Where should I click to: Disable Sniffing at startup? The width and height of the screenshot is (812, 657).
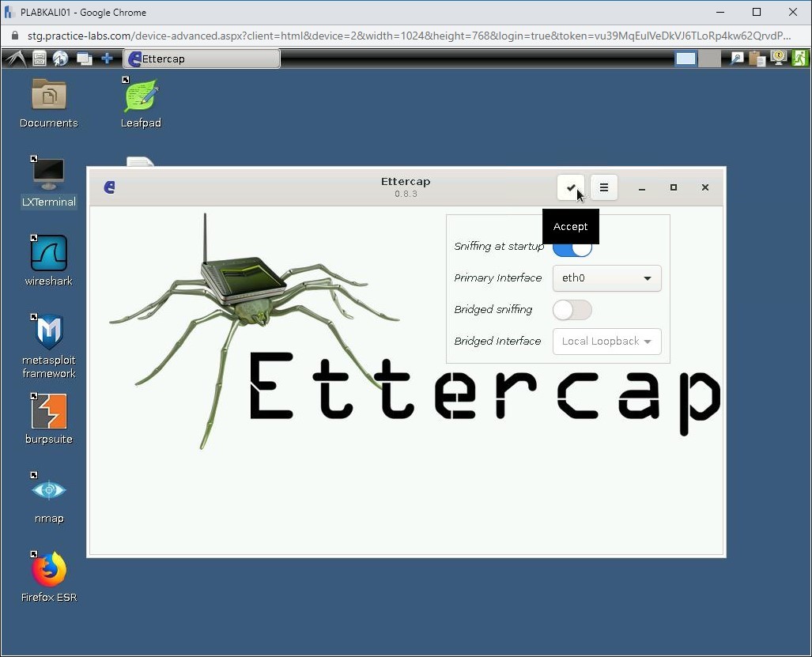(x=571, y=247)
